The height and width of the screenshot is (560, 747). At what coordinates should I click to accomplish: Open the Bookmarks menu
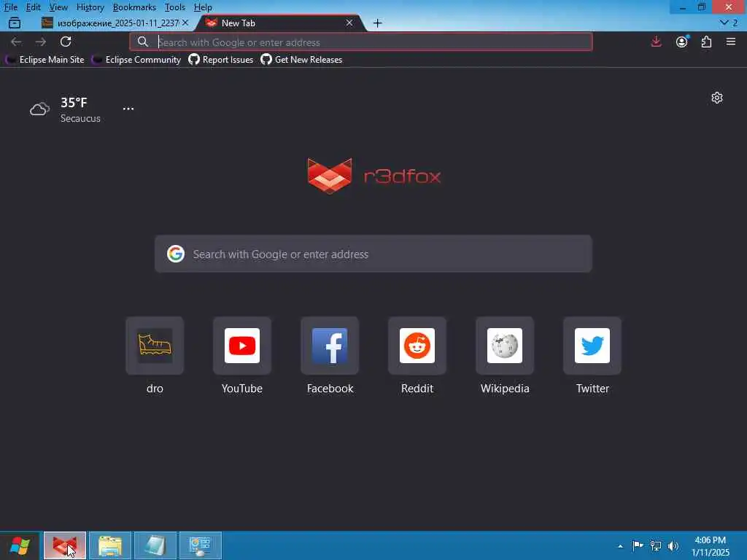pos(134,7)
